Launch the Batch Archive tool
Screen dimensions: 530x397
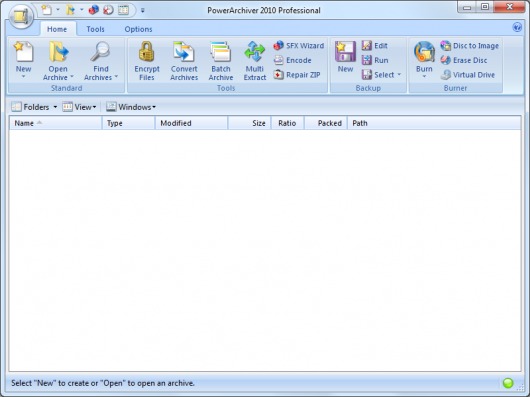pos(221,61)
